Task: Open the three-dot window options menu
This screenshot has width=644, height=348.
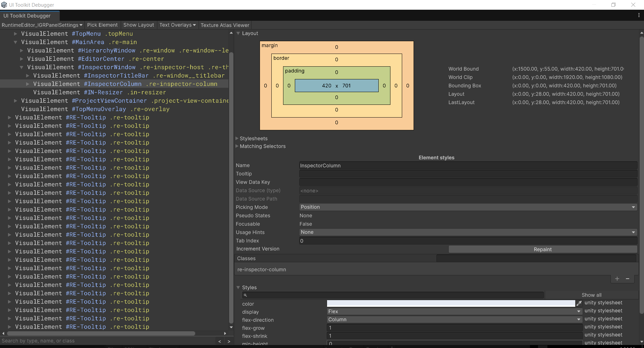Action: pos(639,15)
